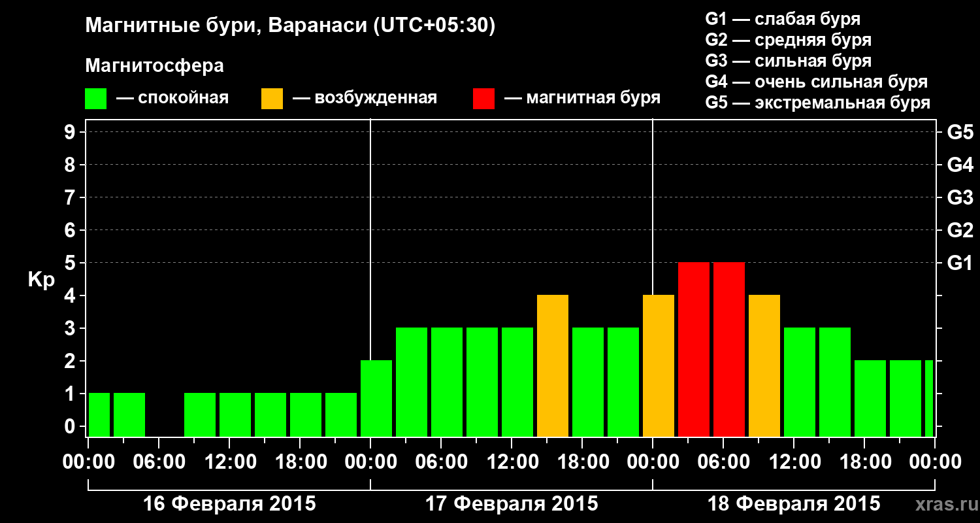Click the '06:00' time label under 17 February
This screenshot has height=523, width=980.
(441, 462)
